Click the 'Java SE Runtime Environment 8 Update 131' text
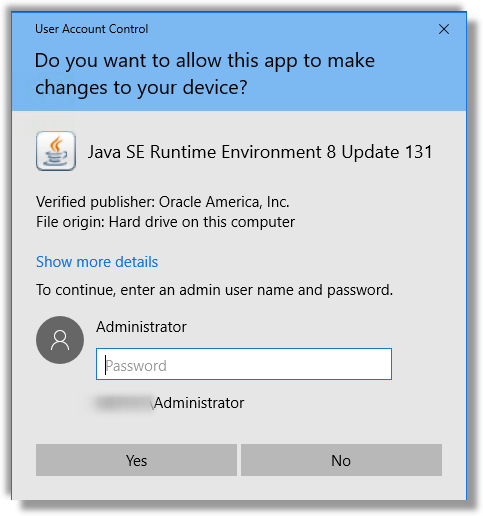The height and width of the screenshot is (516, 483). point(260,152)
